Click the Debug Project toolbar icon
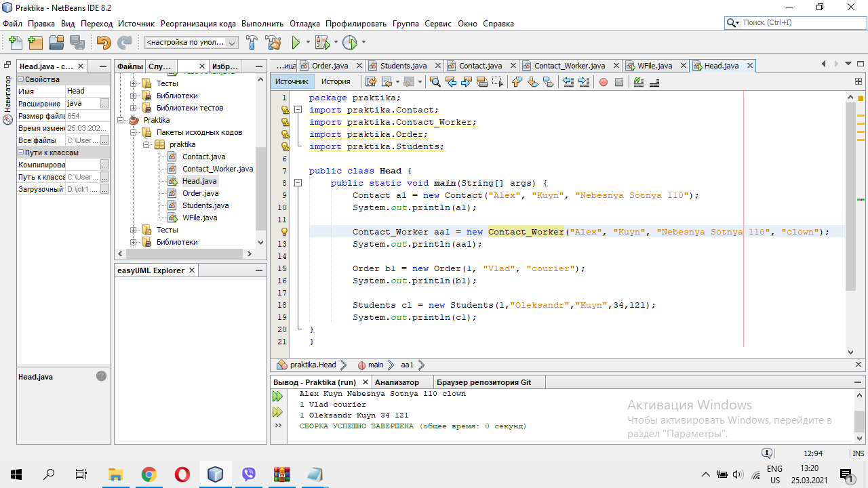The image size is (868, 488). point(322,42)
